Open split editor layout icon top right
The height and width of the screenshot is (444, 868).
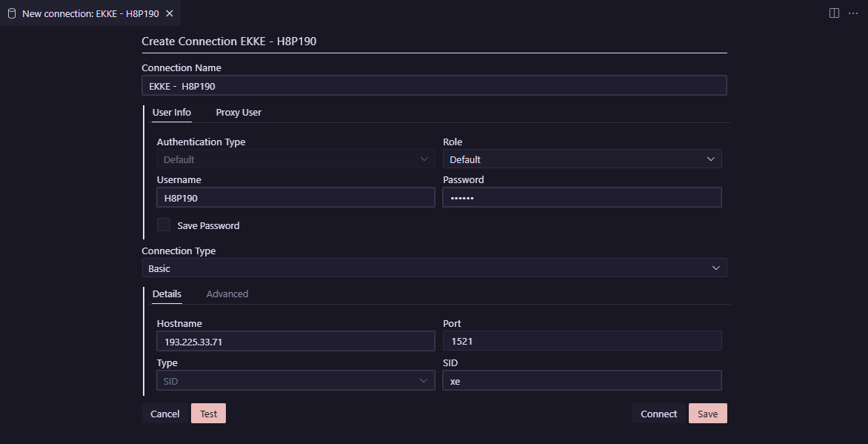[834, 13]
